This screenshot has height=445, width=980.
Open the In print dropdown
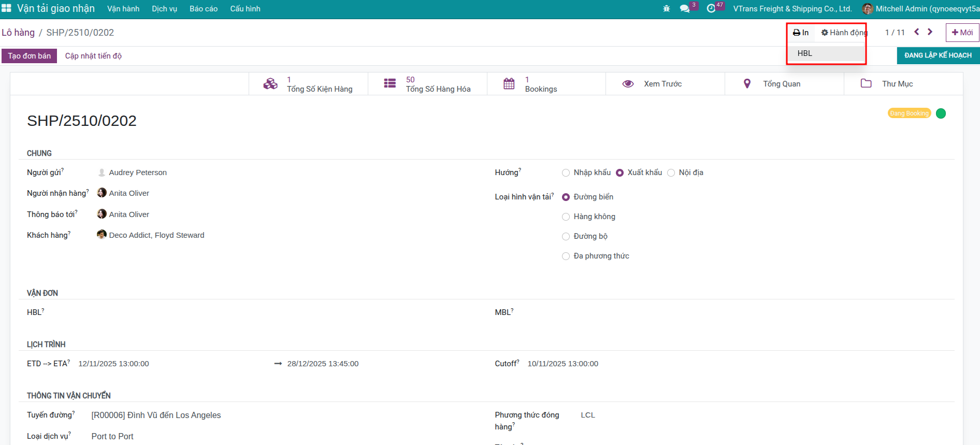click(801, 33)
